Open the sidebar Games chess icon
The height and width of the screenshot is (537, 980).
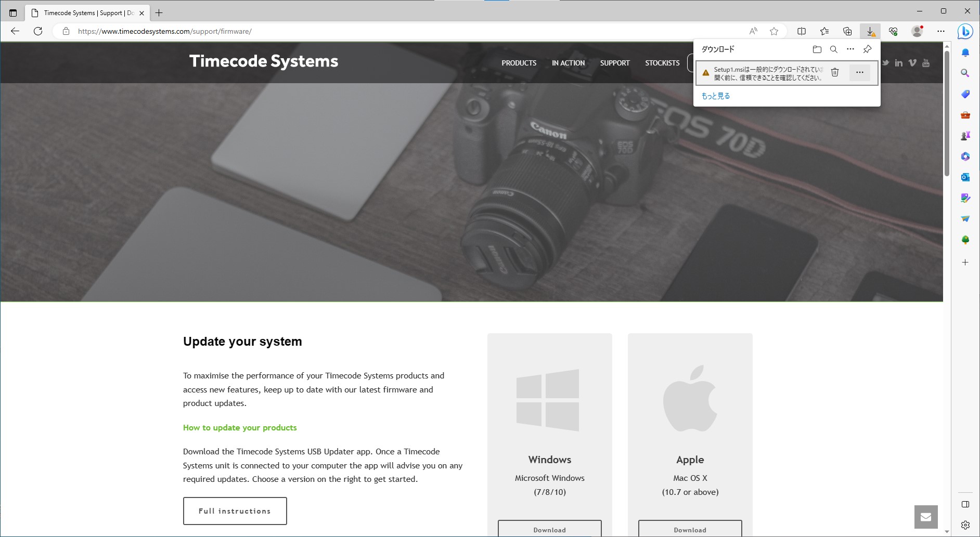pyautogui.click(x=965, y=136)
